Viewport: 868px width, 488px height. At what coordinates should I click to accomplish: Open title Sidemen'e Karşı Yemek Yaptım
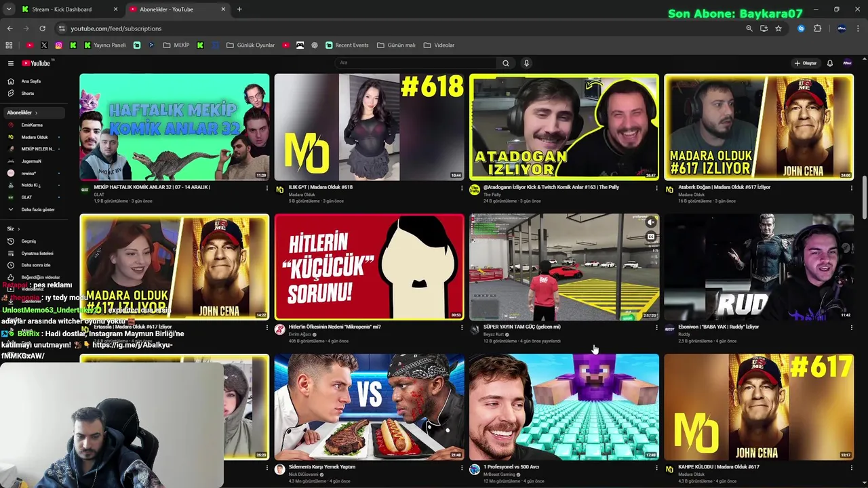point(322,467)
